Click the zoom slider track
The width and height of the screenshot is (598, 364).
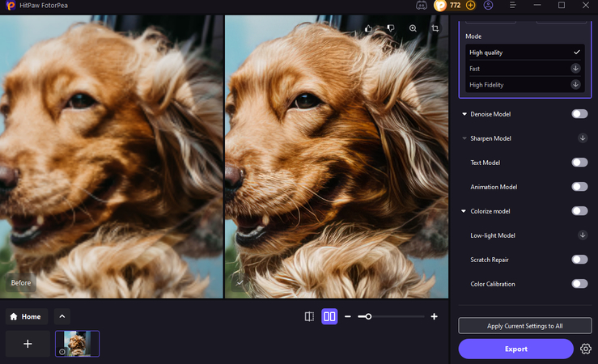[397, 316]
